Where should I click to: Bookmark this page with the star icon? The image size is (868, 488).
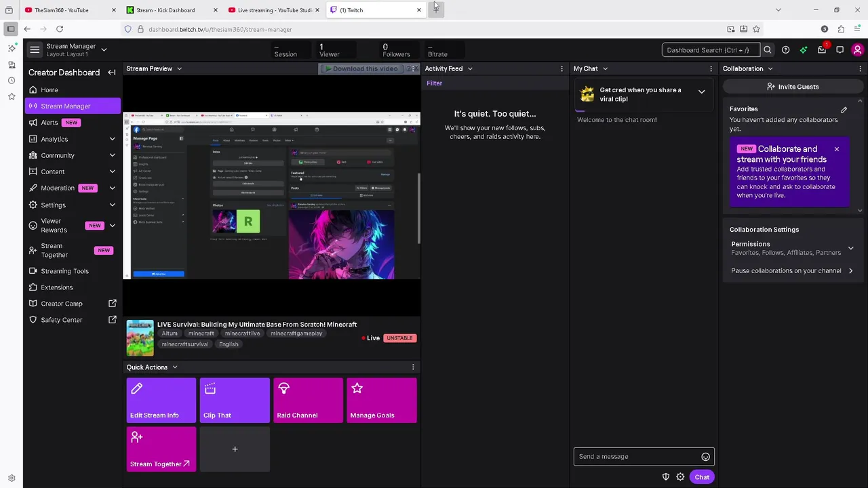pyautogui.click(x=756, y=29)
